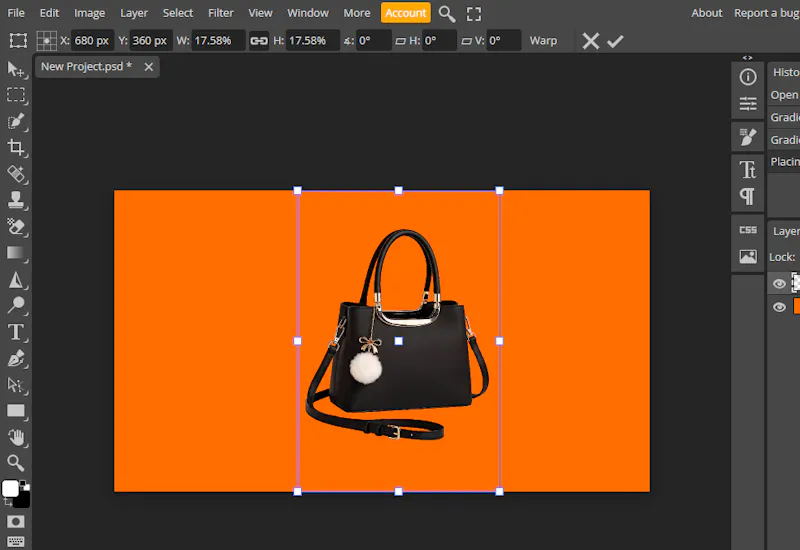Viewport: 800px width, 550px height.
Task: Click the Free Transform icon in options bar
Action: click(18, 41)
